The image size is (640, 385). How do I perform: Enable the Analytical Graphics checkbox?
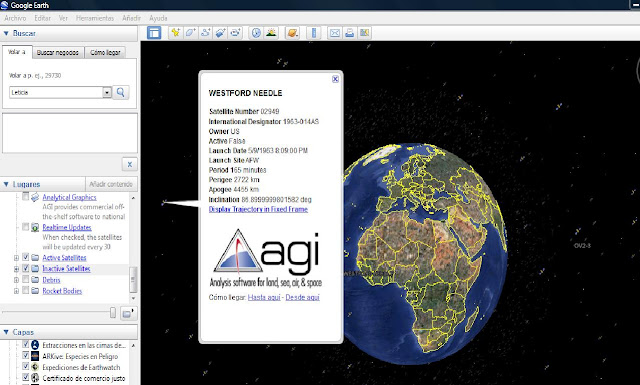[x=25, y=196]
